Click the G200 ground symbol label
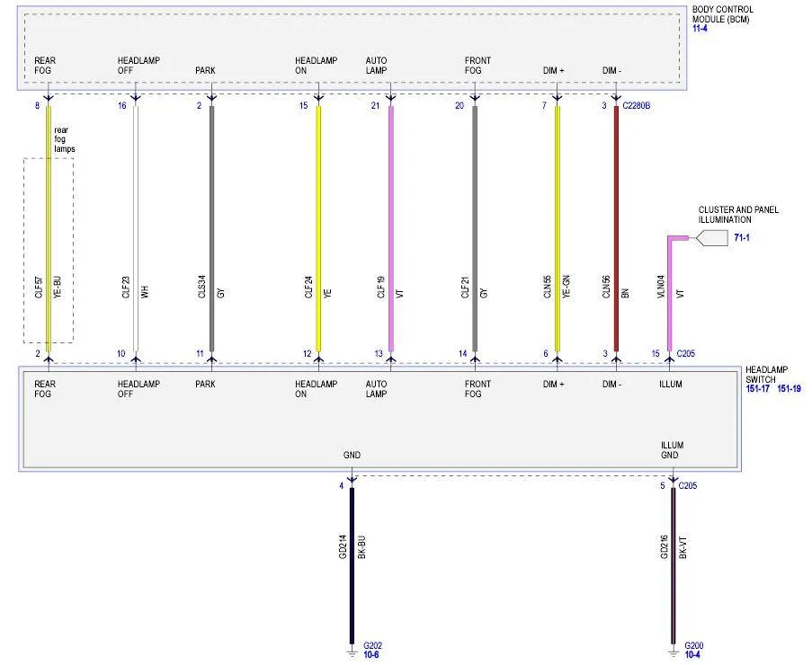Viewport: 812px width, 665px height. click(x=694, y=646)
